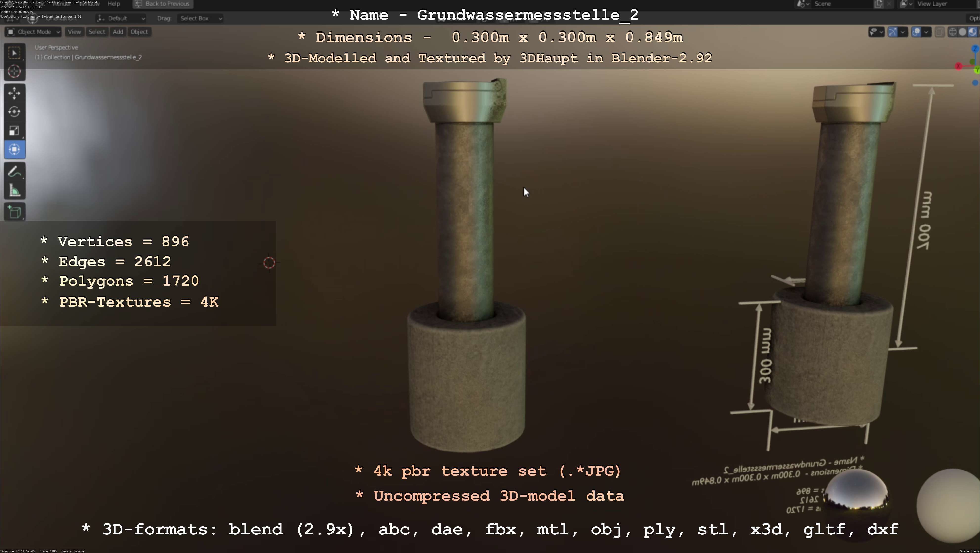Click the "Date 2021/05/17 10:19:36" stamp text
980x553 pixels.
click(x=21, y=7)
